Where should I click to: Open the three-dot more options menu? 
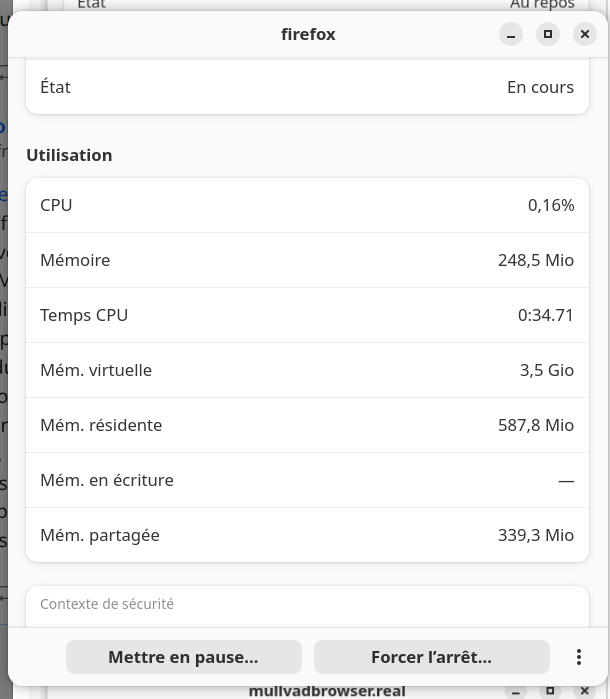pos(578,657)
